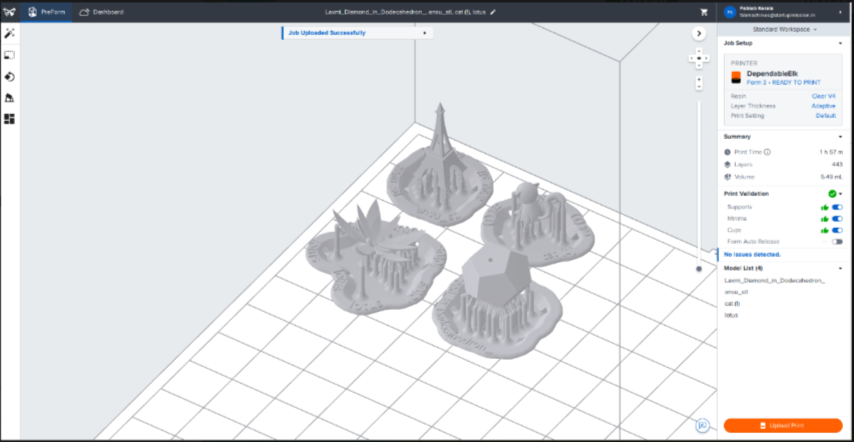854x442 pixels.
Task: Click the orange Form 3 printer icon
Action: 736,77
